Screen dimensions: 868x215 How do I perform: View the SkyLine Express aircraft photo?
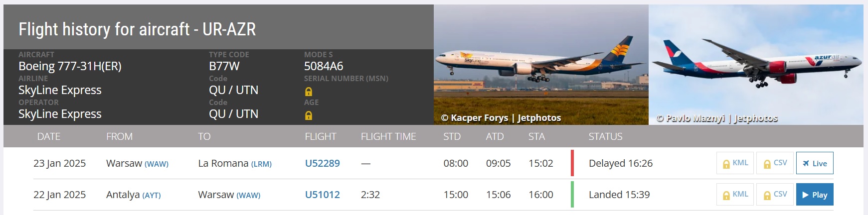[x=541, y=65]
